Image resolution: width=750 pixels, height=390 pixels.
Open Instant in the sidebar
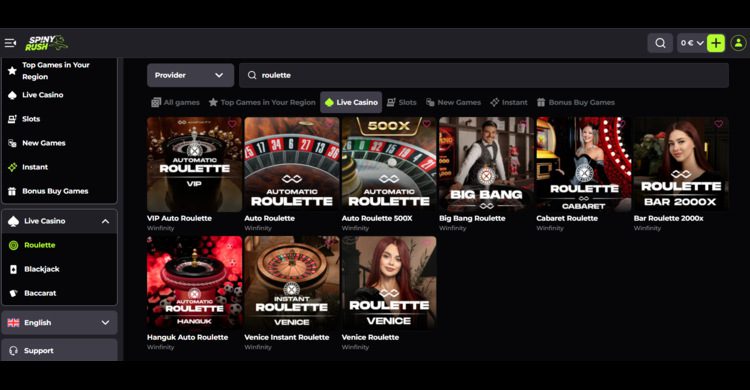pos(59,167)
